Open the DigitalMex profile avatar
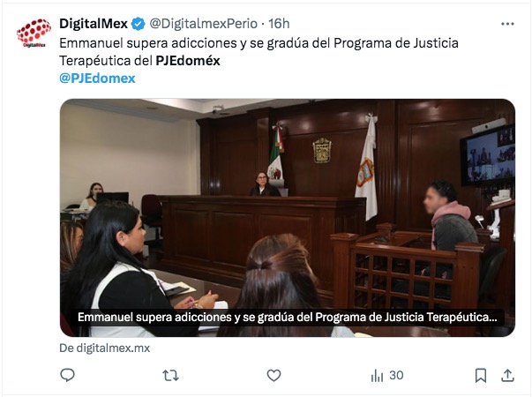The height and width of the screenshot is (397, 532). [x=34, y=34]
